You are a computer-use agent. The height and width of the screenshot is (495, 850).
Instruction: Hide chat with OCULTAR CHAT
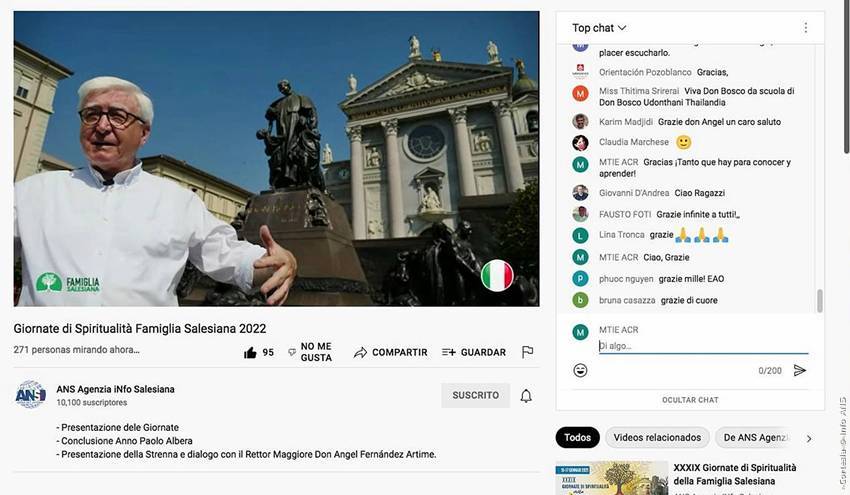click(x=690, y=400)
